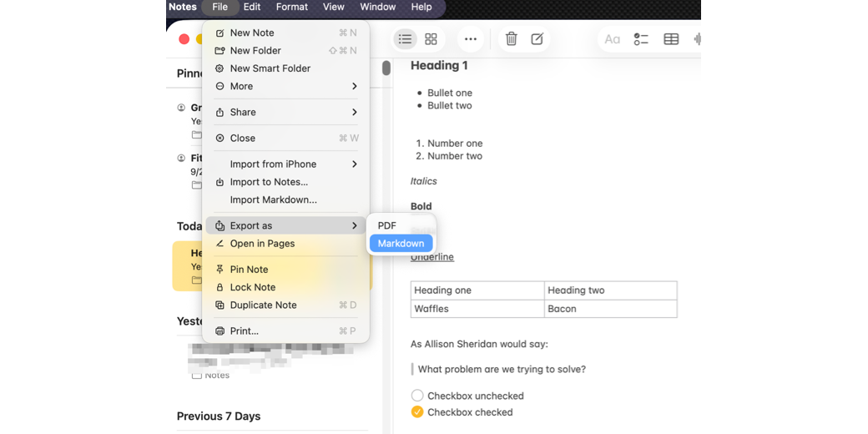Viewport: 868px width, 434px height.
Task: Expand the Export as submenu
Action: click(x=285, y=225)
